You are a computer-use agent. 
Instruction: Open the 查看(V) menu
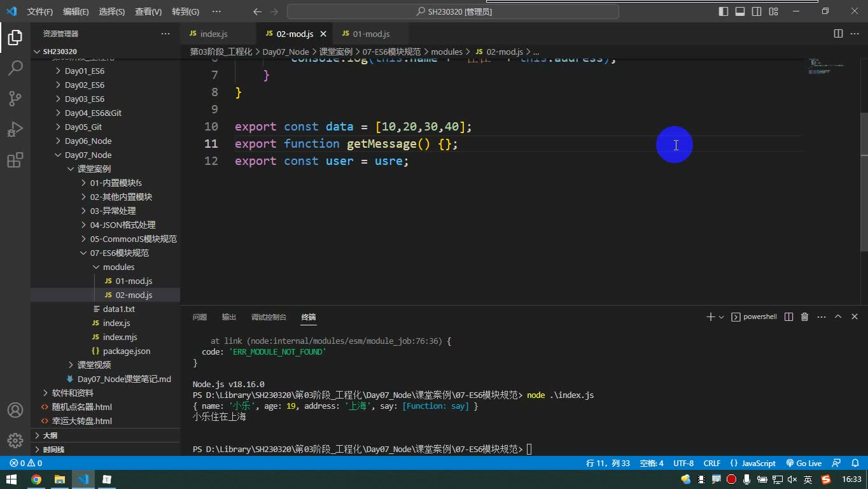[x=148, y=11]
